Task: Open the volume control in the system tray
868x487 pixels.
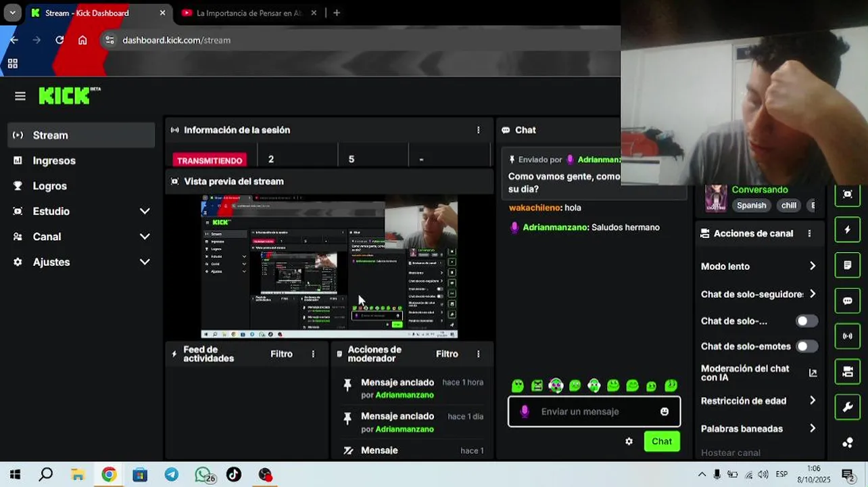Action: click(x=763, y=475)
